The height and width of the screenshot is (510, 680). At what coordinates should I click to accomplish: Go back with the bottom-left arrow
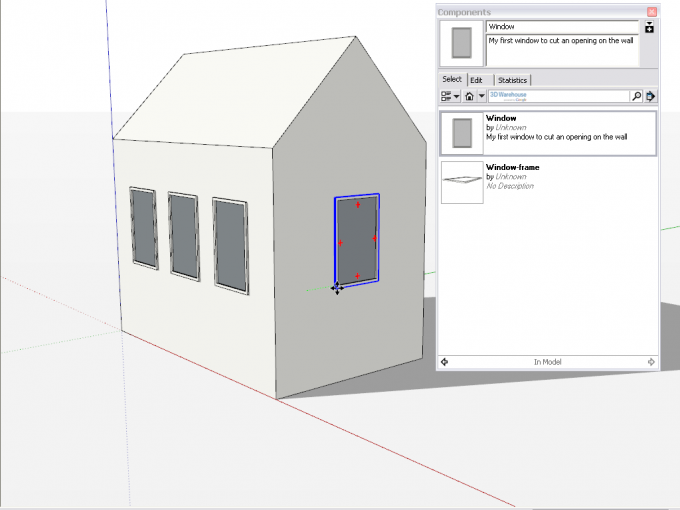444,362
